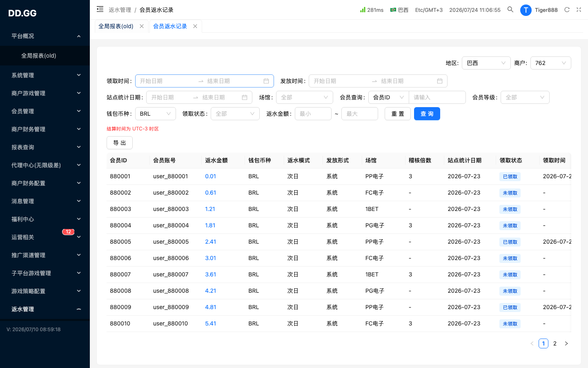Click the refresh icon beside Tiger888
588x368 pixels.
point(567,9)
